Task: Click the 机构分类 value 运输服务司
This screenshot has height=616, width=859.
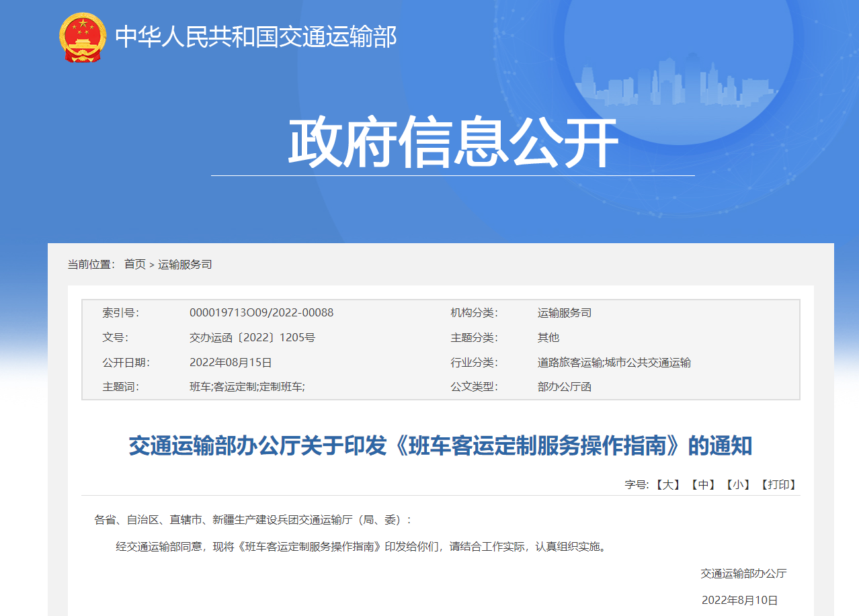Action: pos(564,312)
